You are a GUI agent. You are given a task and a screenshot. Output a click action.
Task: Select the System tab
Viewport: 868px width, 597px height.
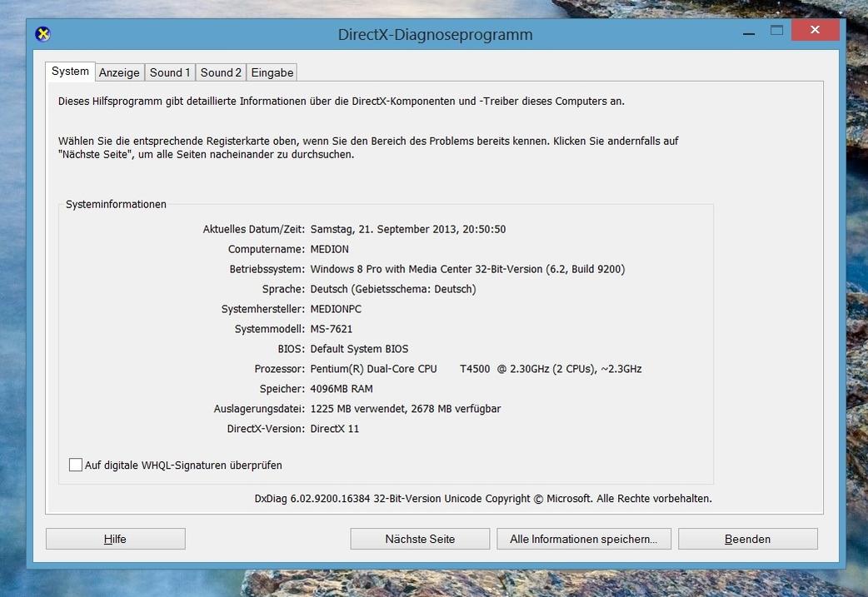point(70,72)
